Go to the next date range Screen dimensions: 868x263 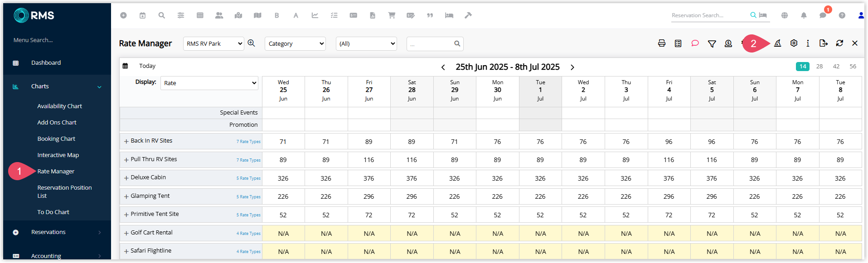tap(572, 67)
